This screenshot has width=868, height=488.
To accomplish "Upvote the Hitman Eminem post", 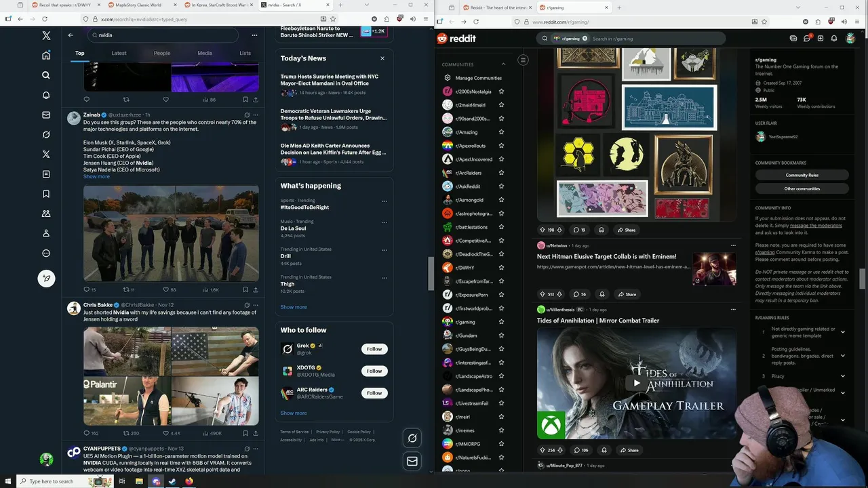I will point(542,294).
